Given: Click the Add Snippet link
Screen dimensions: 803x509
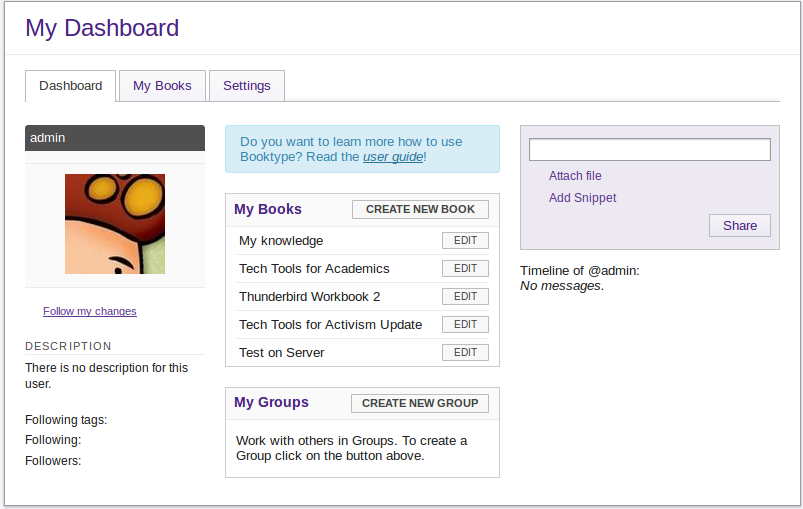Looking at the screenshot, I should coord(582,198).
